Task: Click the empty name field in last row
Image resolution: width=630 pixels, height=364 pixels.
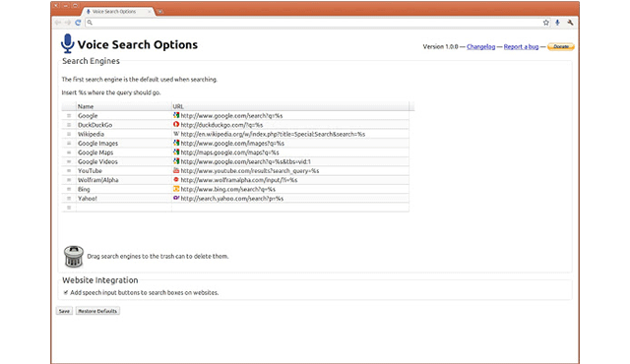Action: (x=124, y=208)
